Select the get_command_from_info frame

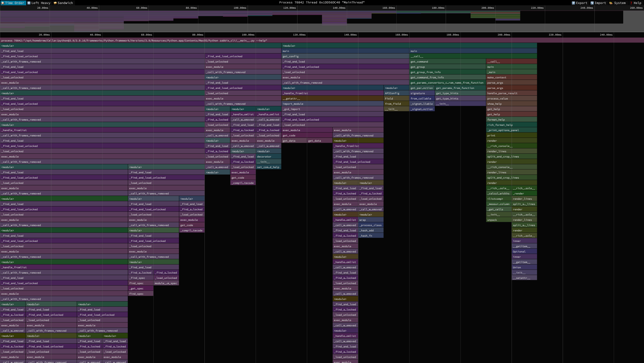pos(447,78)
